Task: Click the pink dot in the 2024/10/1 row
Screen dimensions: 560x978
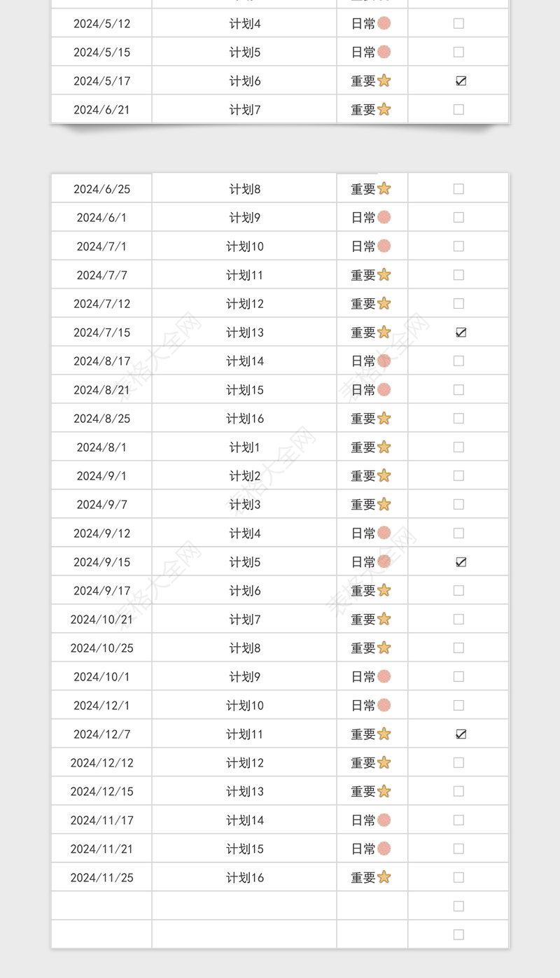Action: click(384, 676)
